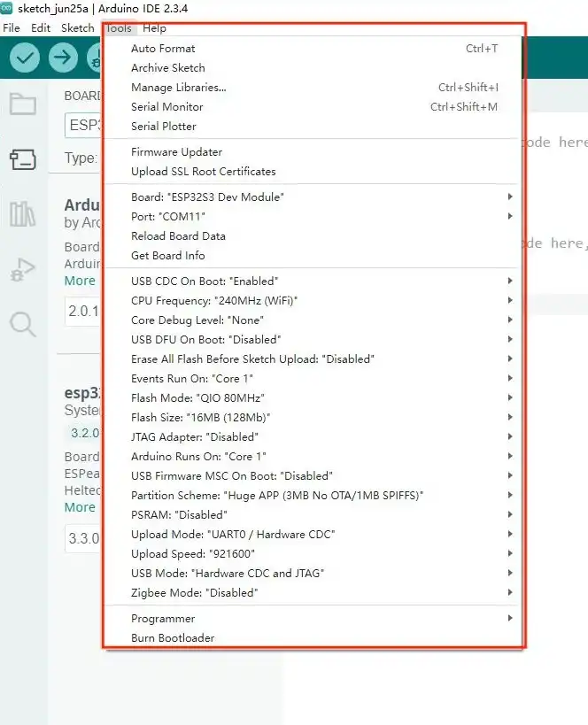Expand Zigbee Mode "Disabled" option
588x725 pixels.
click(313, 593)
